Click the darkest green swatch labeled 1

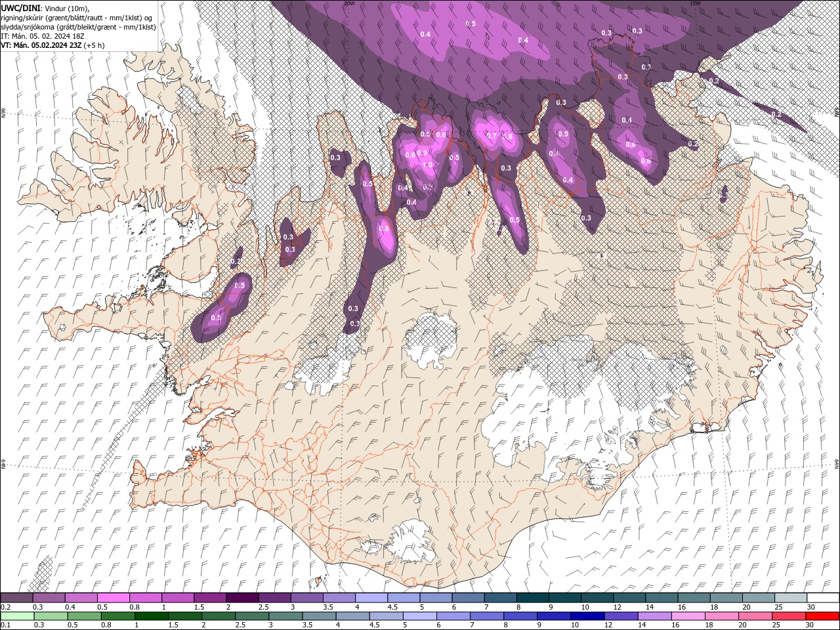tap(151, 616)
